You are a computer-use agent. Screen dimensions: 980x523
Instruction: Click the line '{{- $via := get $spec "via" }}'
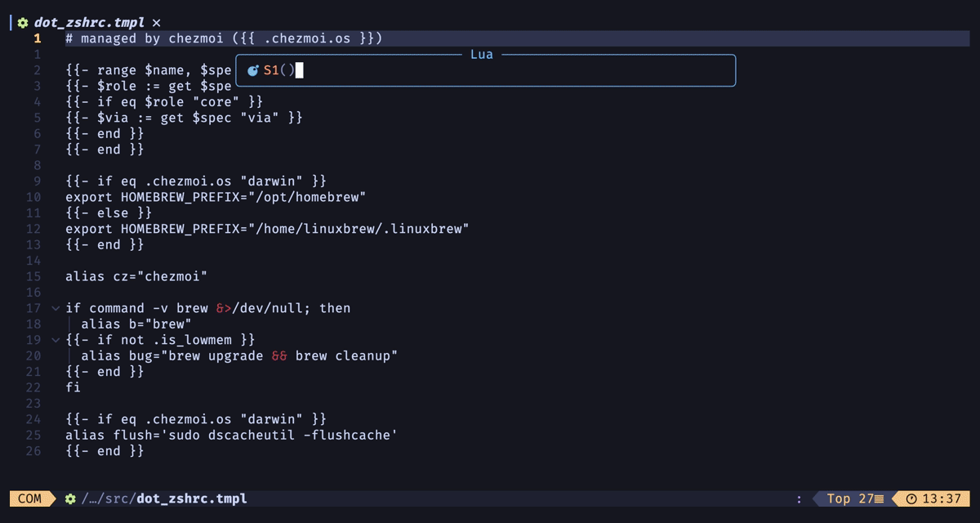tap(184, 118)
